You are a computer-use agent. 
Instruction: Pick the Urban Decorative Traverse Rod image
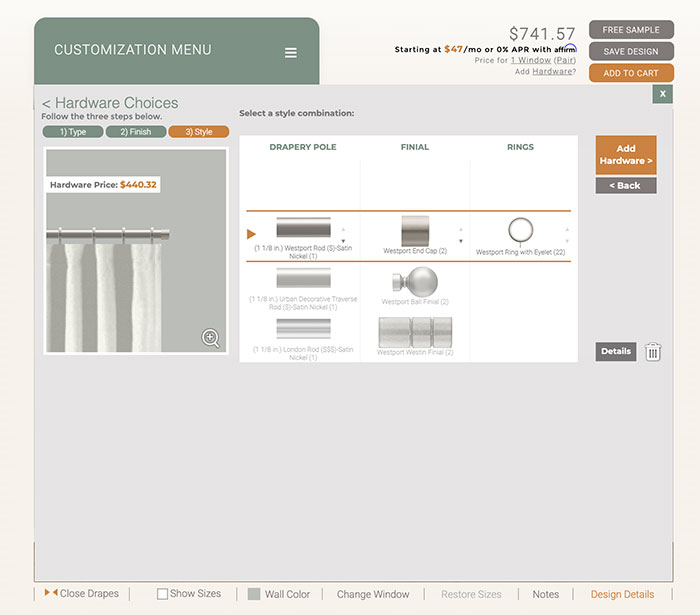(303, 279)
